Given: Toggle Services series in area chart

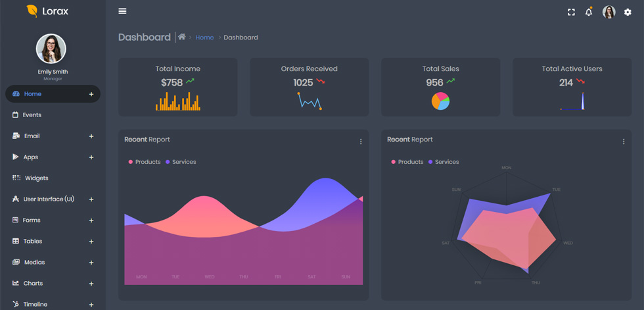Looking at the screenshot, I should [181, 162].
